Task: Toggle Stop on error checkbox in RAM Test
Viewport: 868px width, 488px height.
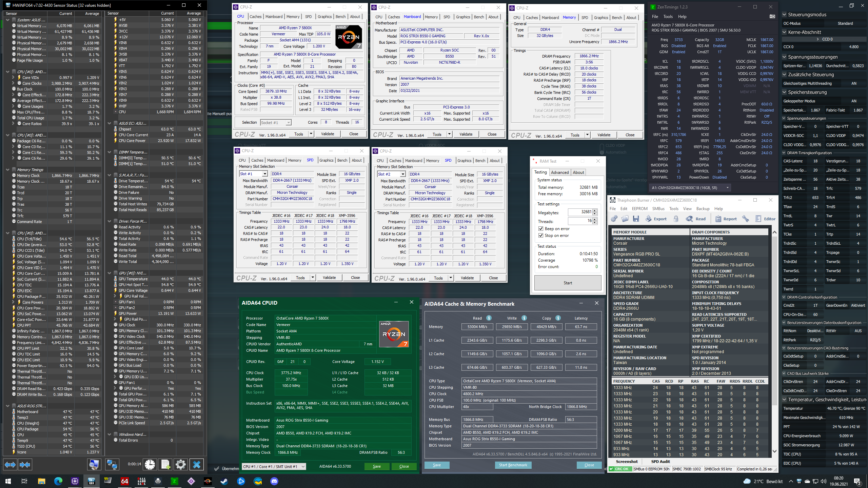Action: [x=541, y=236]
